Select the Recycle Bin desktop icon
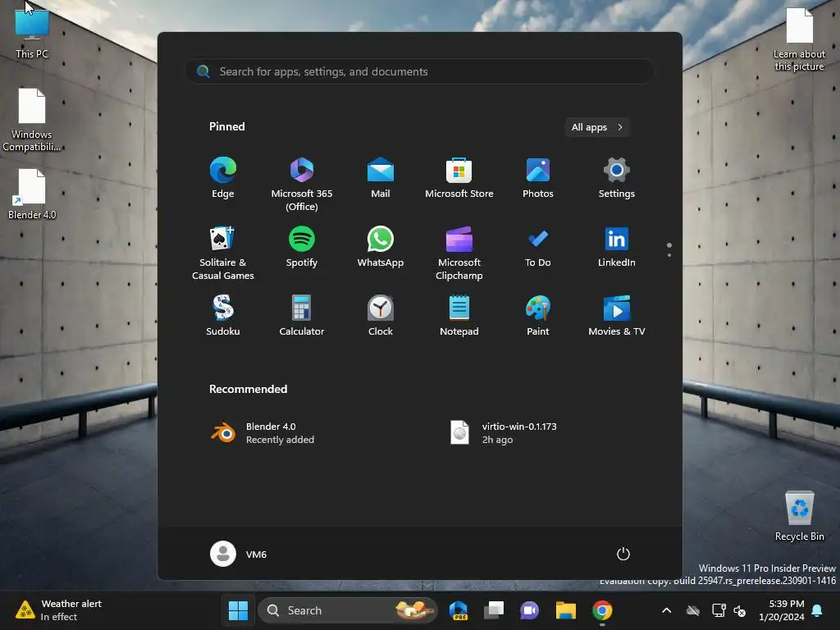The image size is (840, 630). (x=799, y=516)
